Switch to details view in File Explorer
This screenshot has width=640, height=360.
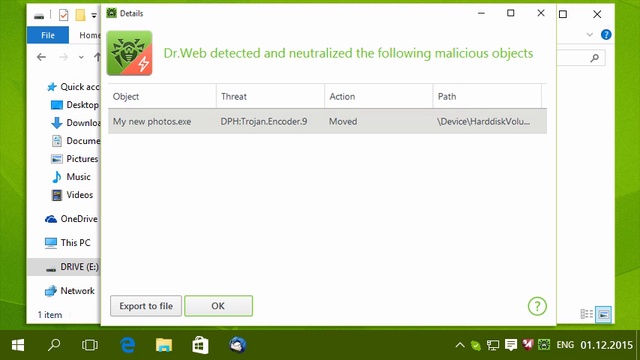pyautogui.click(x=587, y=314)
